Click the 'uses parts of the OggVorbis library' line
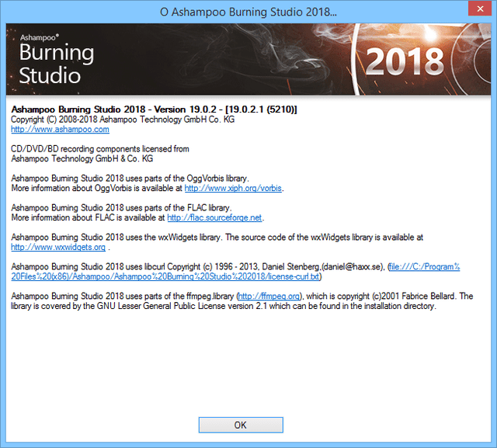 [x=130, y=179]
